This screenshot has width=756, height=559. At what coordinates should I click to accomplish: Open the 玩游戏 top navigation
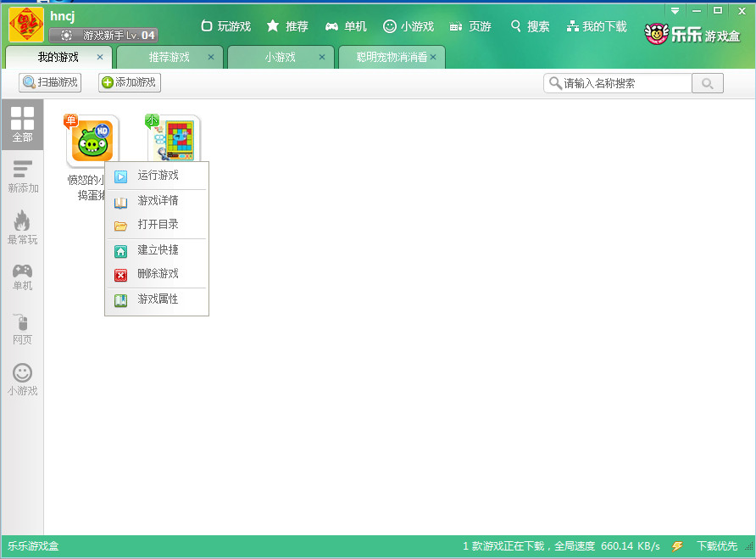(226, 26)
